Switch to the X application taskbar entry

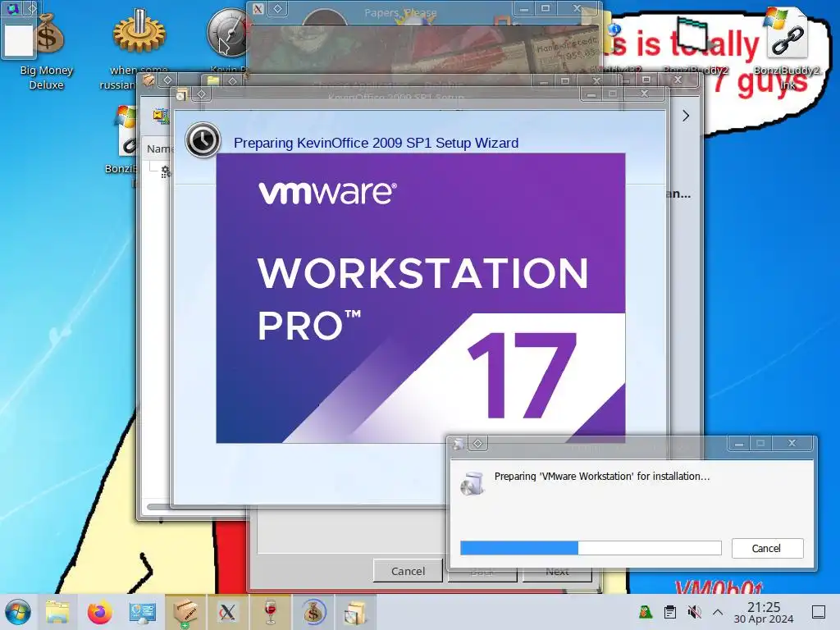click(228, 612)
